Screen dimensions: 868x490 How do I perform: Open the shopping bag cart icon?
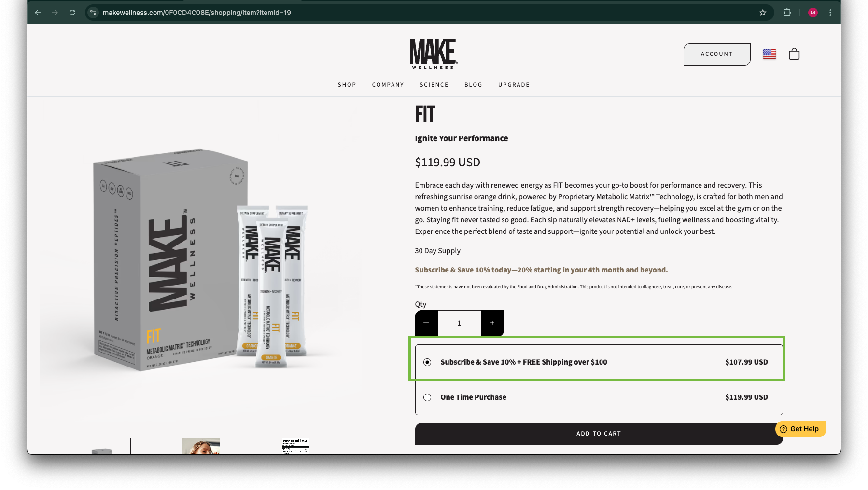[794, 54]
